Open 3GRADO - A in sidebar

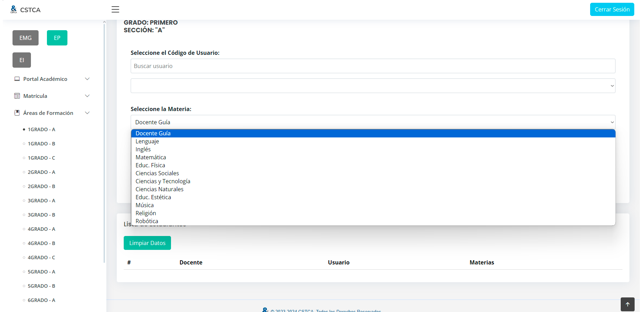(41, 201)
